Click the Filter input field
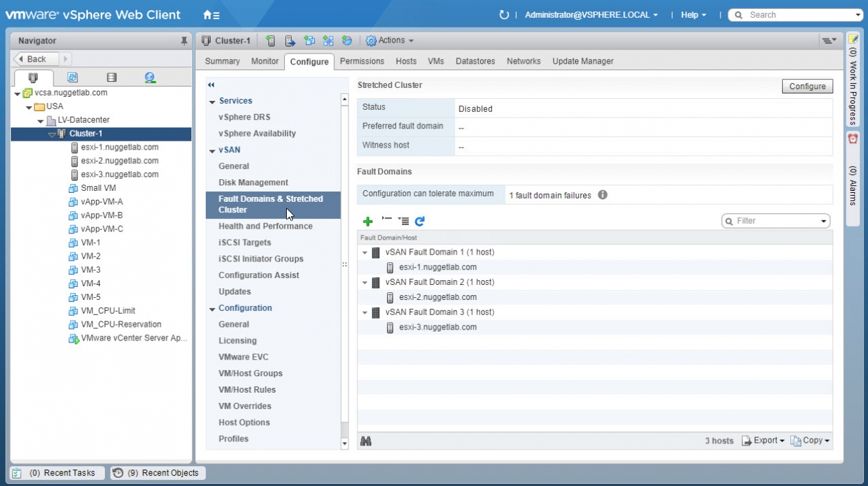 pyautogui.click(x=775, y=221)
